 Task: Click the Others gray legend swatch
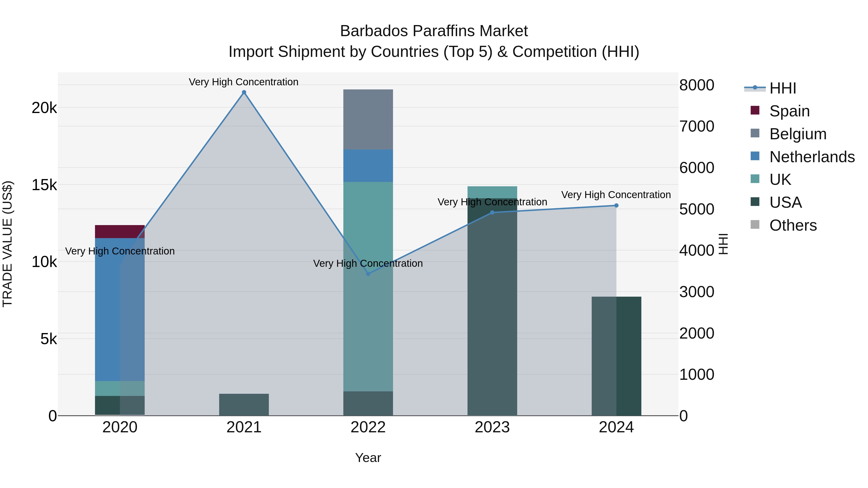pos(755,224)
